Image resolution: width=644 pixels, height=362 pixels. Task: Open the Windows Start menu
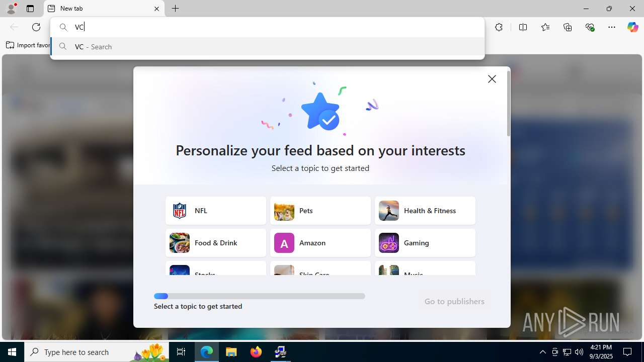click(12, 352)
